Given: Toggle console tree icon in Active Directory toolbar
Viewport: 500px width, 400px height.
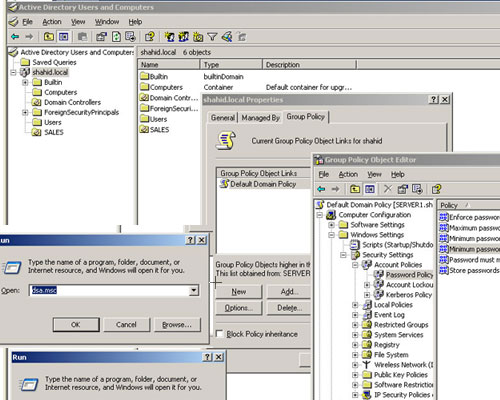Looking at the screenshot, I should click(x=63, y=37).
